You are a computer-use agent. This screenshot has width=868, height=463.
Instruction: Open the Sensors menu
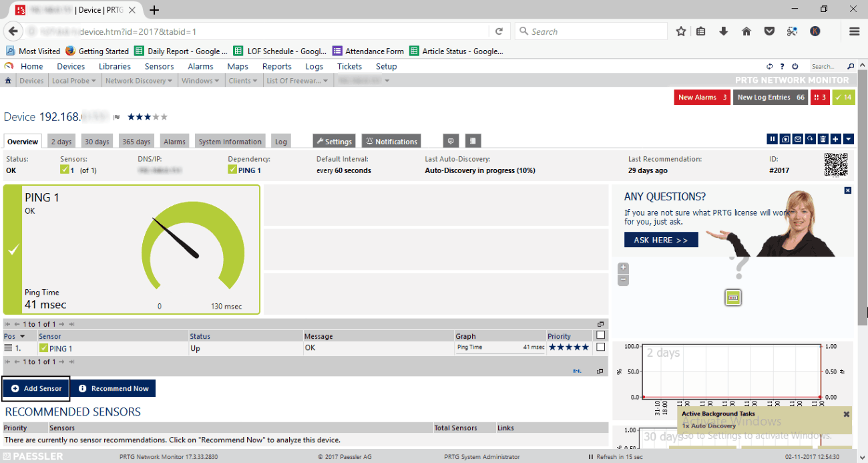tap(159, 66)
